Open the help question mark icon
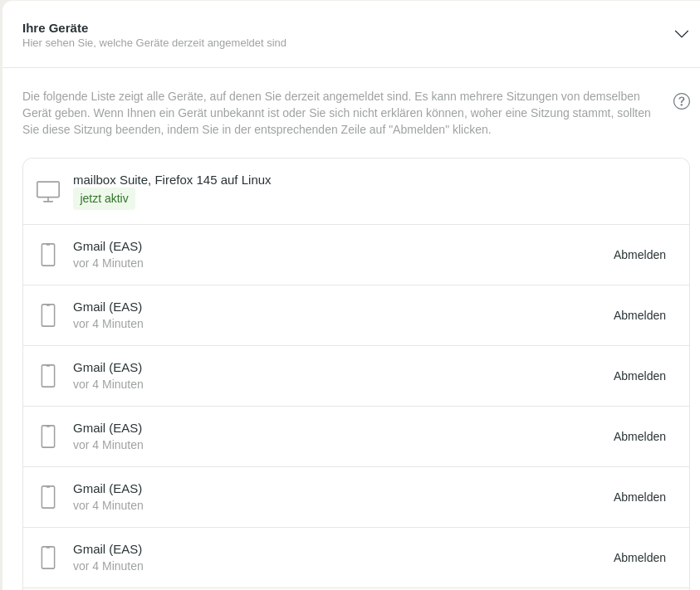This screenshot has height=590, width=700. [681, 101]
